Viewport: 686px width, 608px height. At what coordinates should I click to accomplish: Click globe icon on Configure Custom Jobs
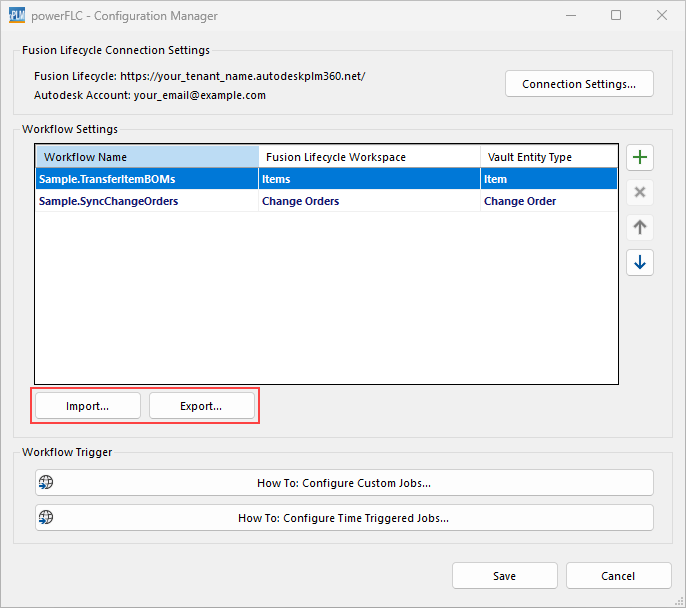pos(46,483)
